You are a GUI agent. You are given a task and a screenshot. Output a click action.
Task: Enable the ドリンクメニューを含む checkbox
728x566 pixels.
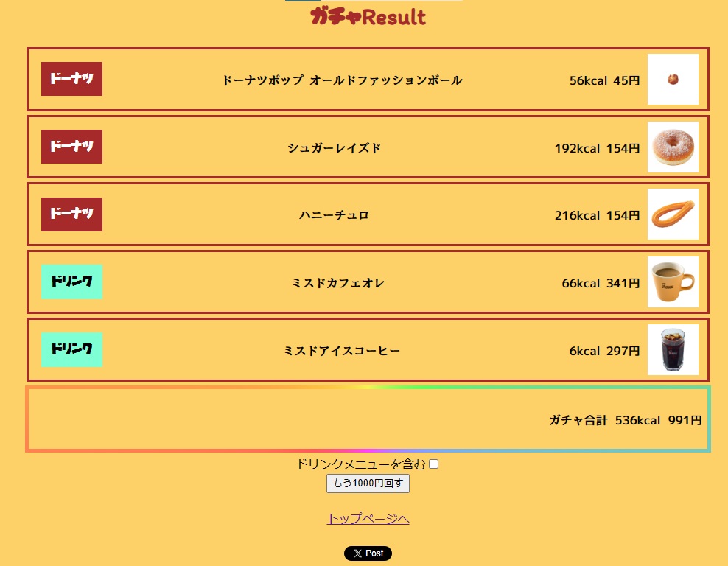coord(434,464)
